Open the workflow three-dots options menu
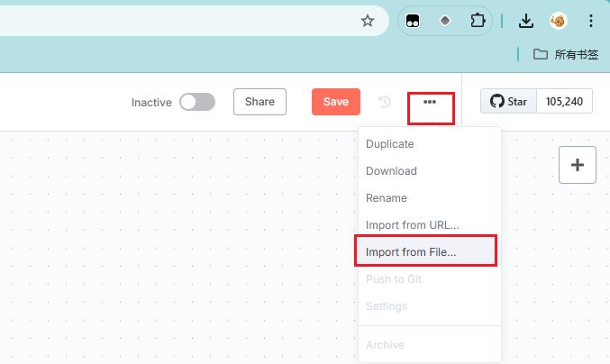610x364 pixels. (x=430, y=102)
